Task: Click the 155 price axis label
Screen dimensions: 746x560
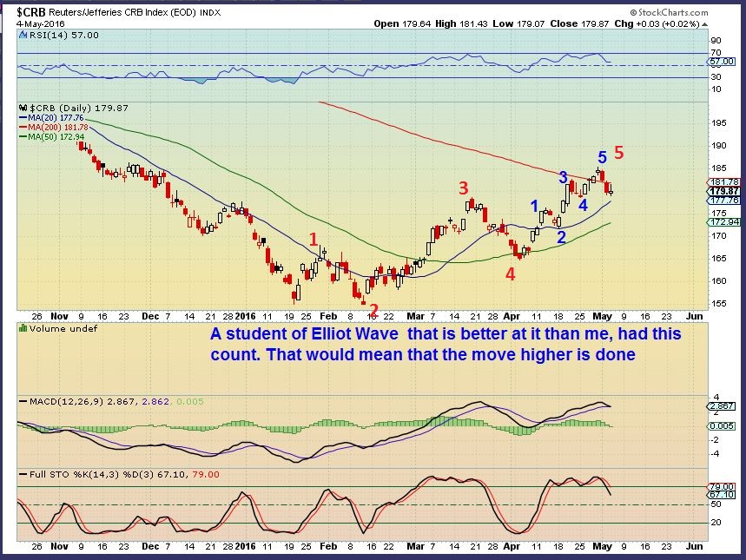Action: [x=719, y=304]
